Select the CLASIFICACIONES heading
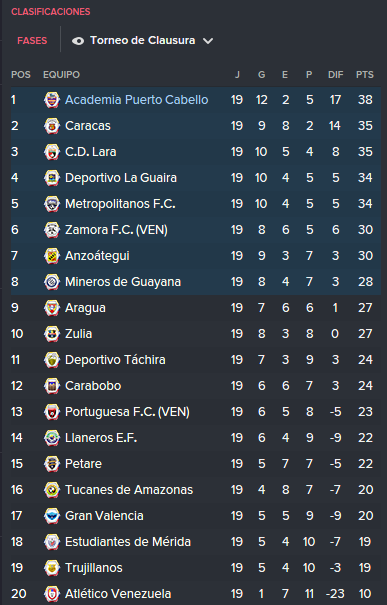This screenshot has width=387, height=605. pos(51,12)
